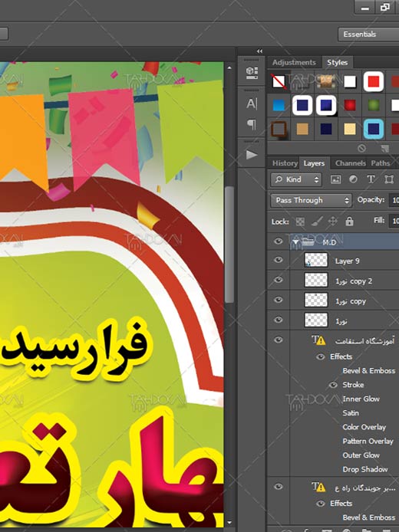
Task: Apply the red square style swatch
Action: point(374,81)
